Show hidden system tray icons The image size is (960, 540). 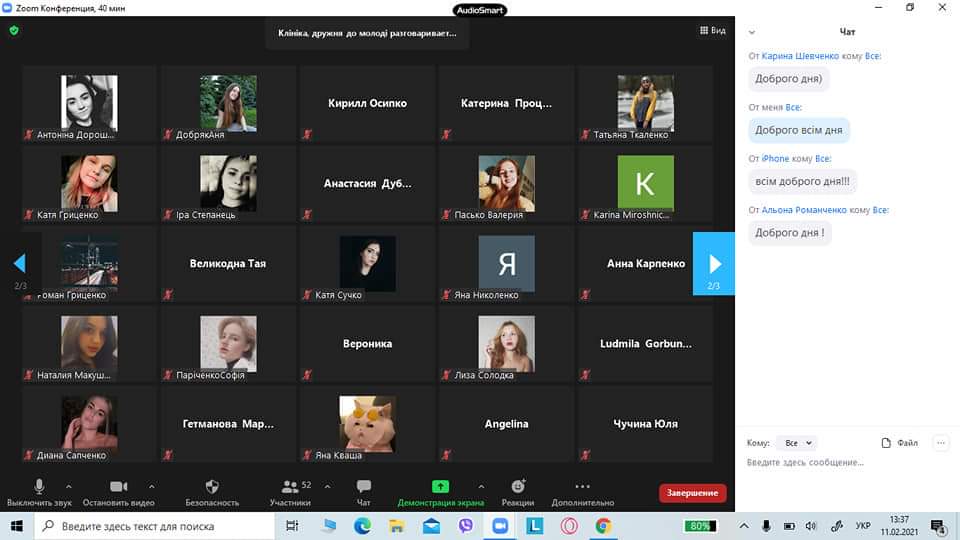744,526
